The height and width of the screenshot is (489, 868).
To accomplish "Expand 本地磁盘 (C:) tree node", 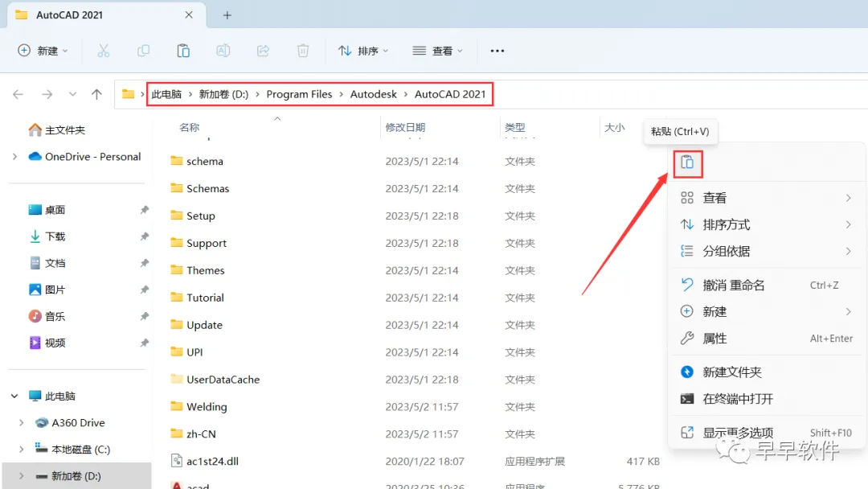I will tap(22, 449).
